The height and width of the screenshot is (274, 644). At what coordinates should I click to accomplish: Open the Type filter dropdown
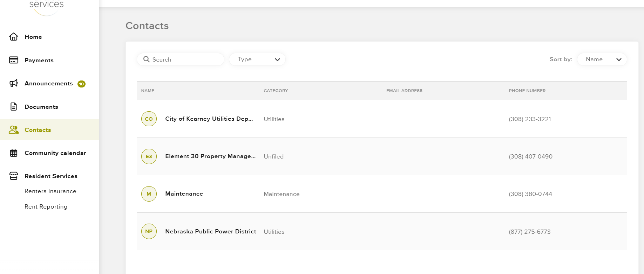[257, 59]
